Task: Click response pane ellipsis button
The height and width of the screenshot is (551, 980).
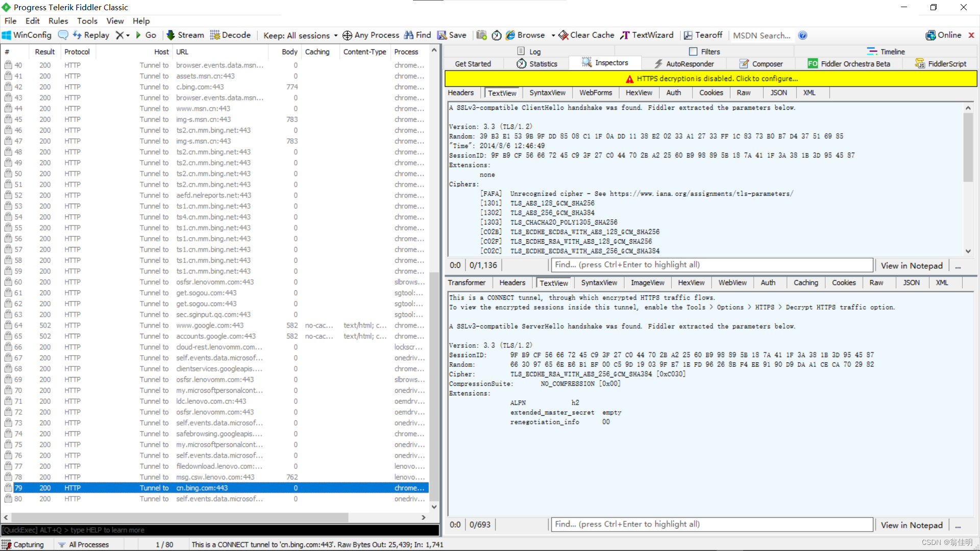Action: tap(958, 525)
